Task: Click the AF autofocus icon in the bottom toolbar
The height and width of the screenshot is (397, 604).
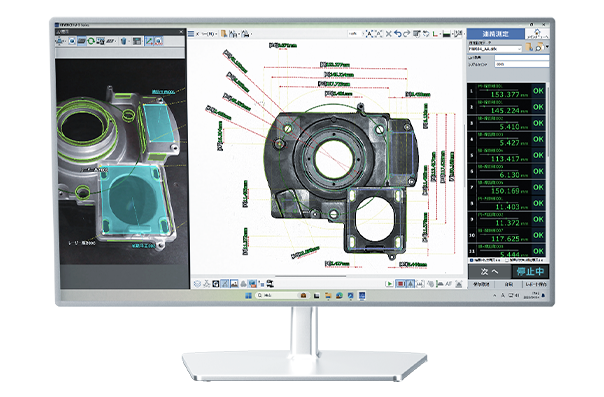Action: tap(449, 284)
